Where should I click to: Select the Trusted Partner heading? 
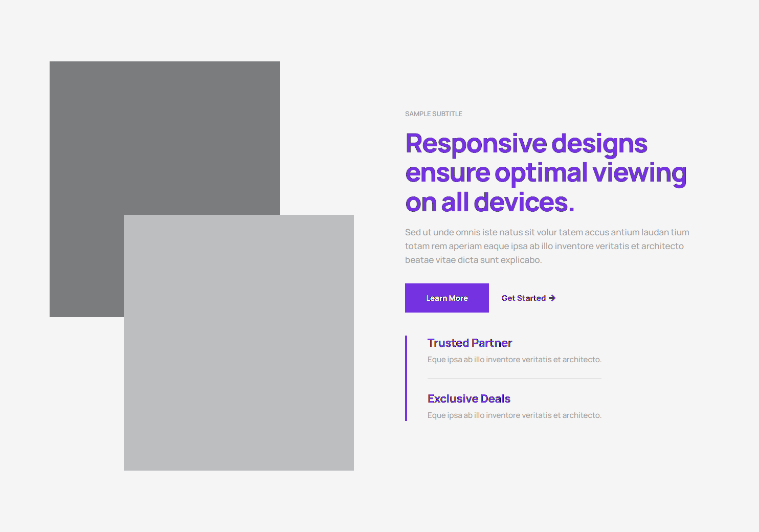pos(470,343)
